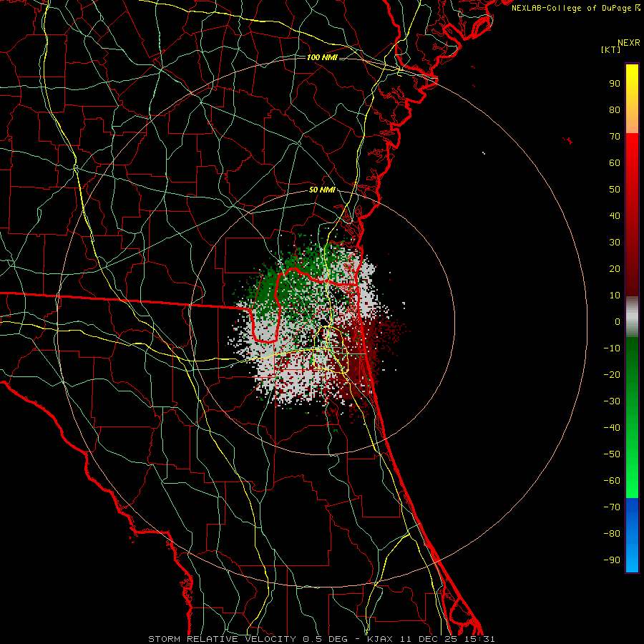
Task: Click the [KT] units label
Action: 611,49
